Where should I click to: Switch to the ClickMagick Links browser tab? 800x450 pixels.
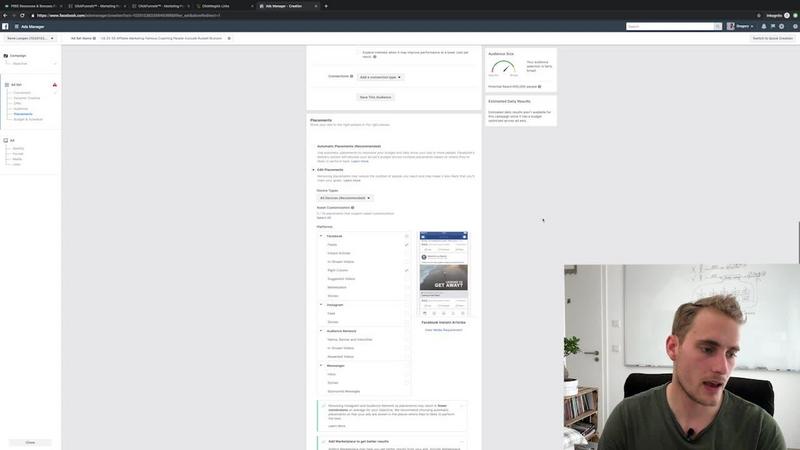(224, 6)
